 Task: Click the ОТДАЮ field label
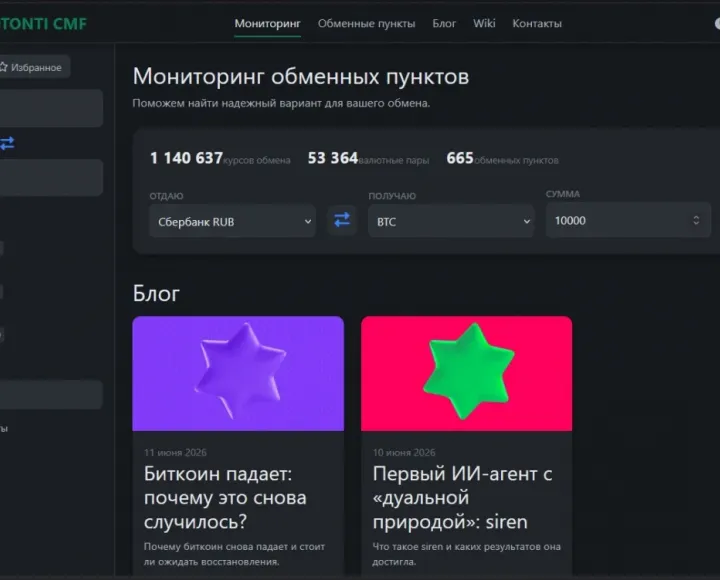click(x=166, y=196)
